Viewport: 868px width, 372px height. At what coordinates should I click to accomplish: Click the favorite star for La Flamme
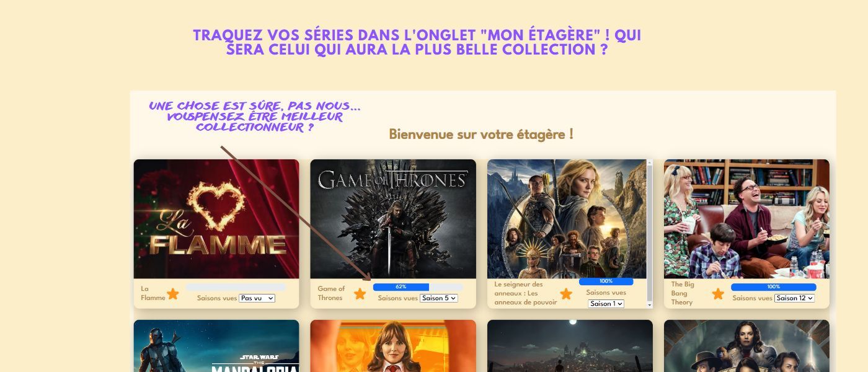click(172, 294)
